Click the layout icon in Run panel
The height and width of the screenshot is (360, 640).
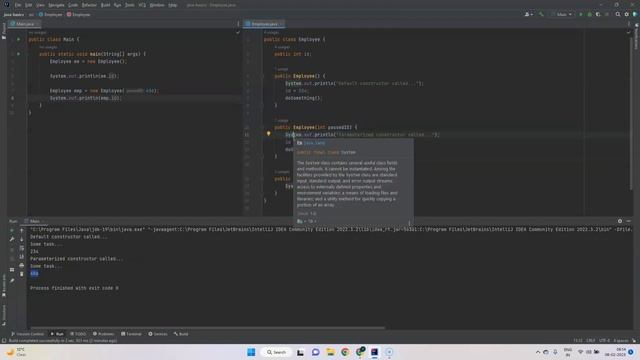tap(12, 270)
